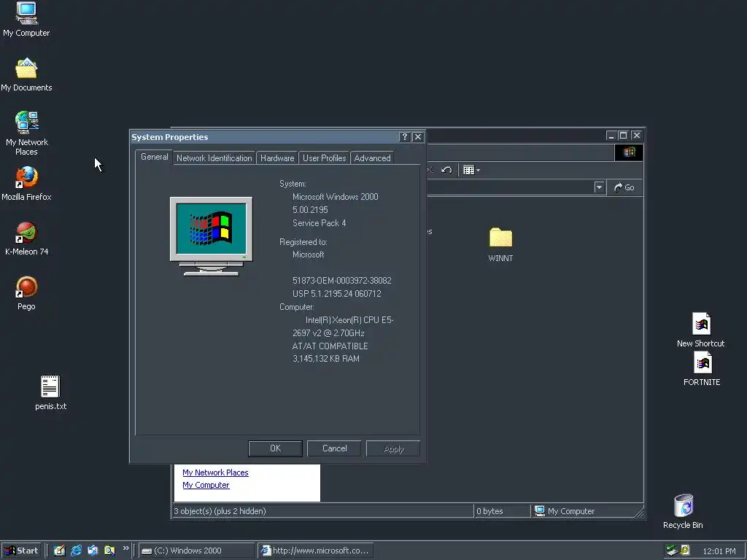Click the '5.00.2195' version text
The width and height of the screenshot is (747, 560).
310,210
